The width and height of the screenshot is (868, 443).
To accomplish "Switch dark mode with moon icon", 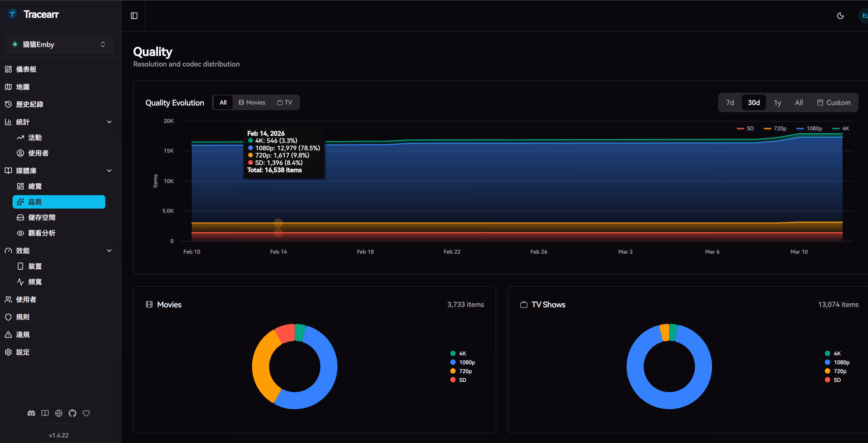I will [840, 16].
